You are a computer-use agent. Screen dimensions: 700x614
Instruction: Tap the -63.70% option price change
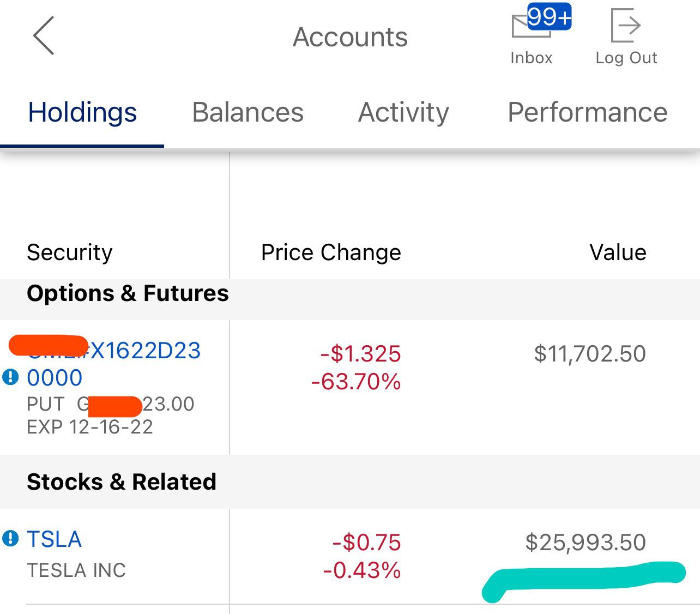[356, 382]
